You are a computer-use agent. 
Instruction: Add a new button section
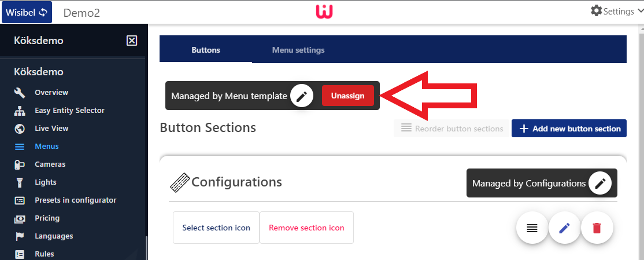[569, 129]
